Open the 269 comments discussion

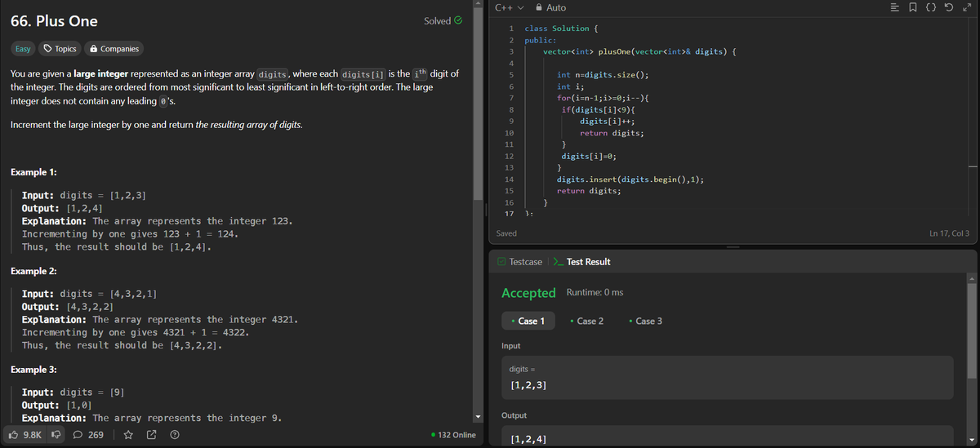(88, 435)
